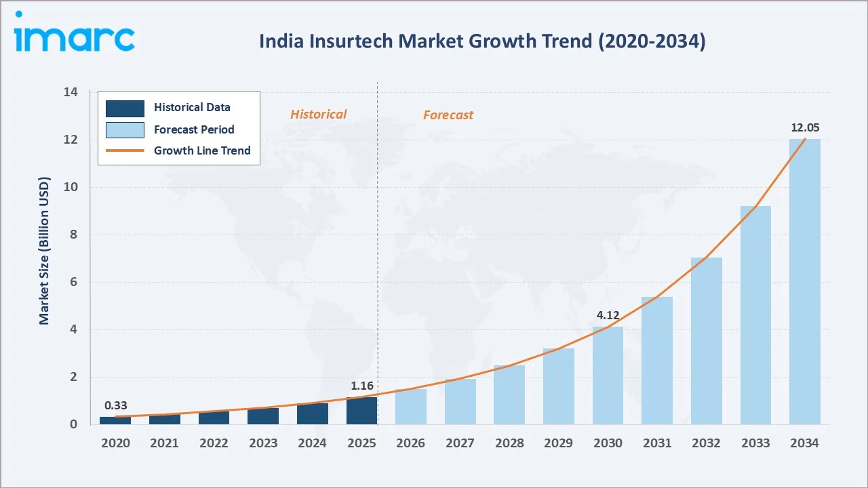868x488 pixels.
Task: Click the 4.12 data label
Action: pyautogui.click(x=608, y=315)
